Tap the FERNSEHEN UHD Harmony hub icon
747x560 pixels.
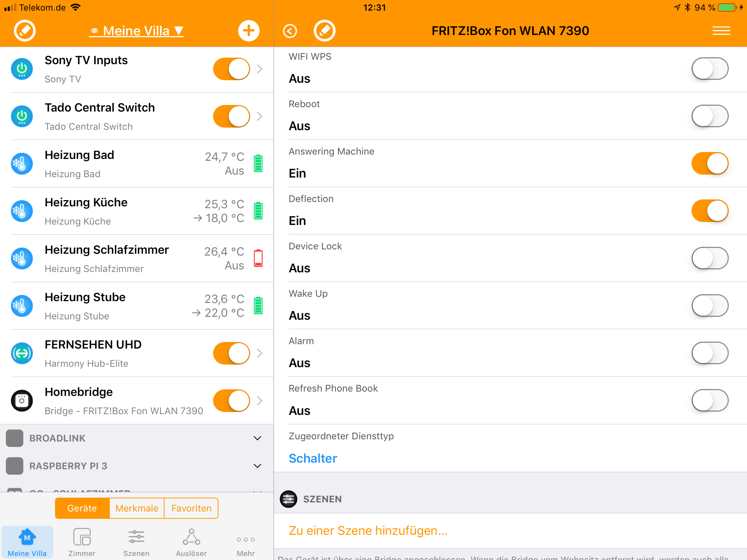pos(22,353)
